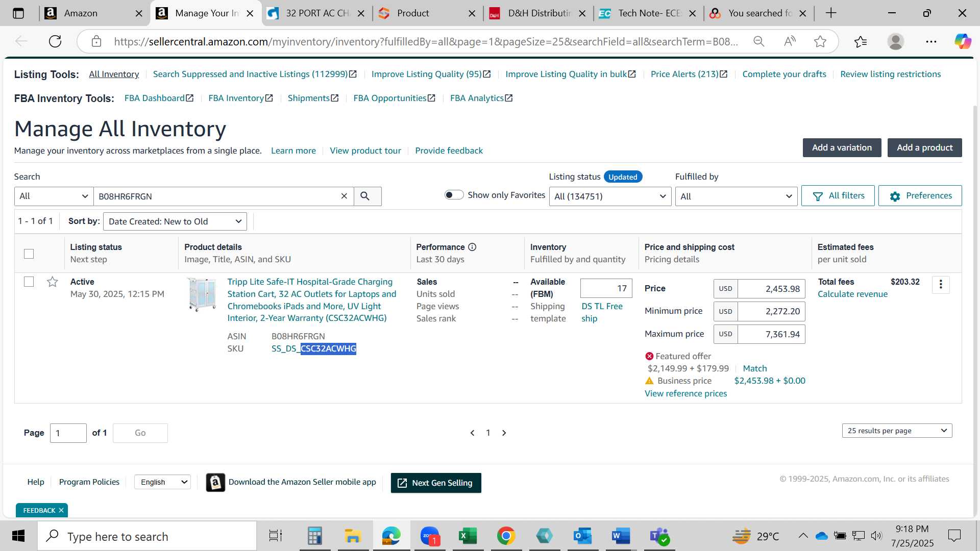This screenshot has width=980, height=551.
Task: Click the Match featured offer link
Action: (x=754, y=368)
